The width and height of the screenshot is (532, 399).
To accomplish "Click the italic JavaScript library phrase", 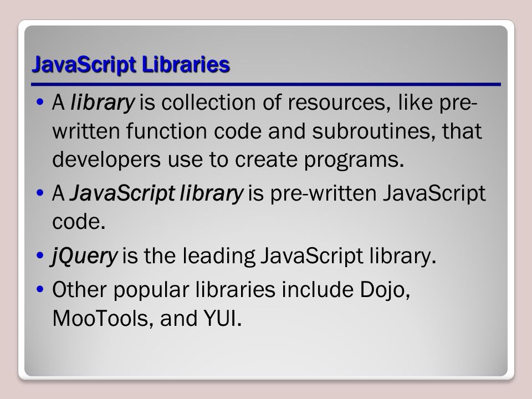I will pos(156,193).
